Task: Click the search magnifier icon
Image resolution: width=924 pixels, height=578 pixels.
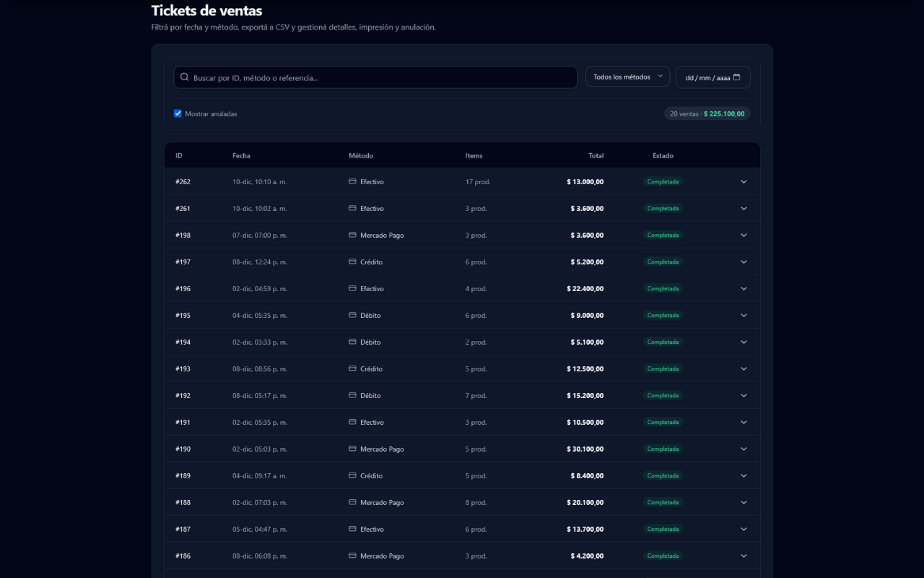Action: tap(185, 77)
